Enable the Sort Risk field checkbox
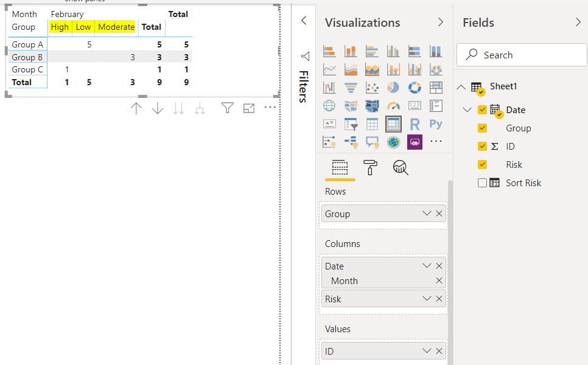Image resolution: width=588 pixels, height=365 pixels. 483,183
